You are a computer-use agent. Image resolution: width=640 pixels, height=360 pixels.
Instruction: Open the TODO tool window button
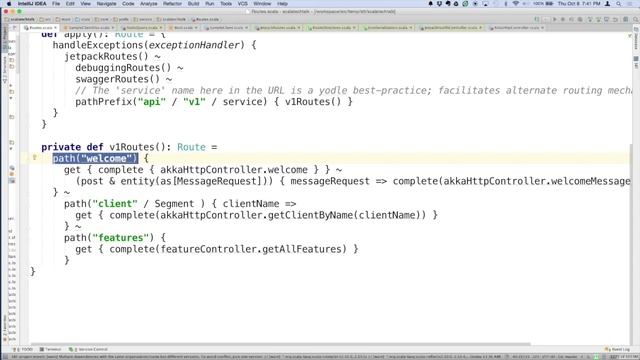(x=23, y=349)
